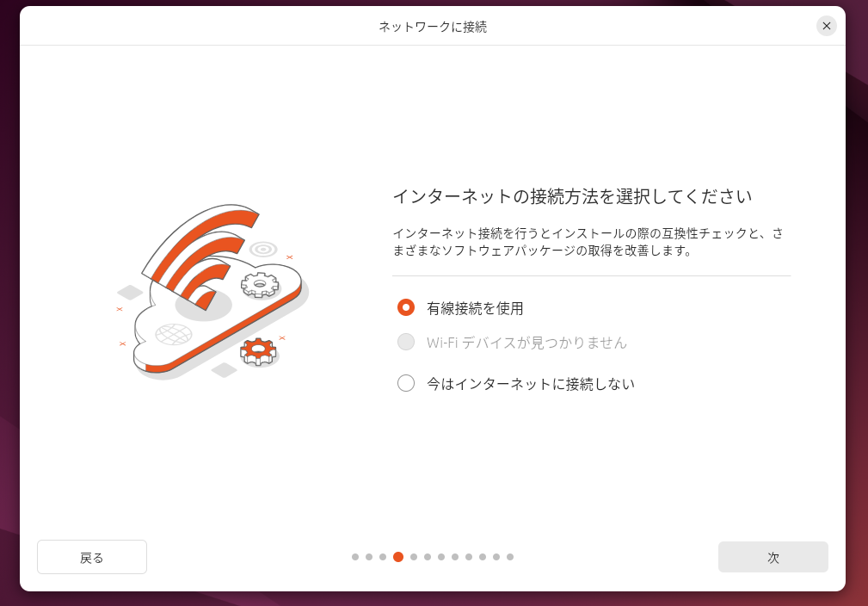The width and height of the screenshot is (868, 606).
Task: Click the 次 next button
Action: pyautogui.click(x=773, y=557)
